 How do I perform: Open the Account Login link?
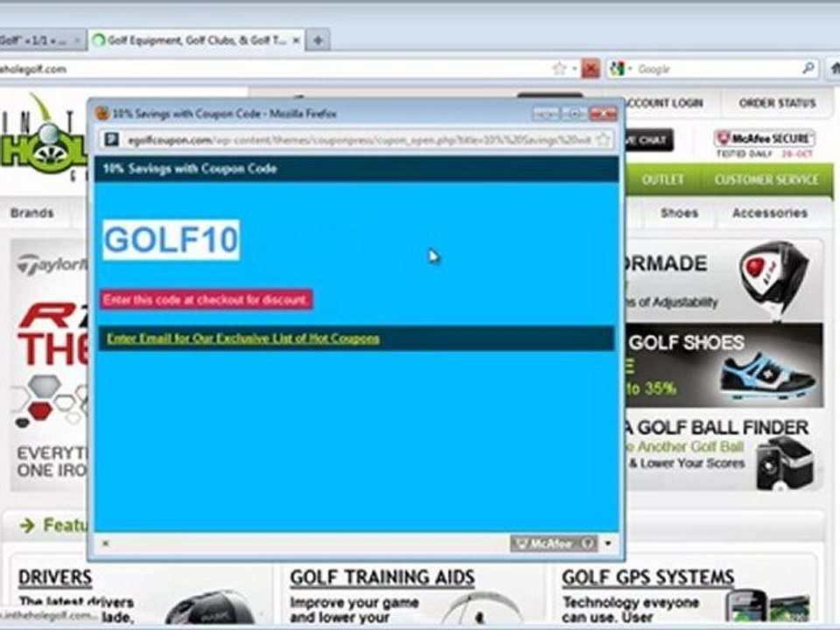pos(664,103)
